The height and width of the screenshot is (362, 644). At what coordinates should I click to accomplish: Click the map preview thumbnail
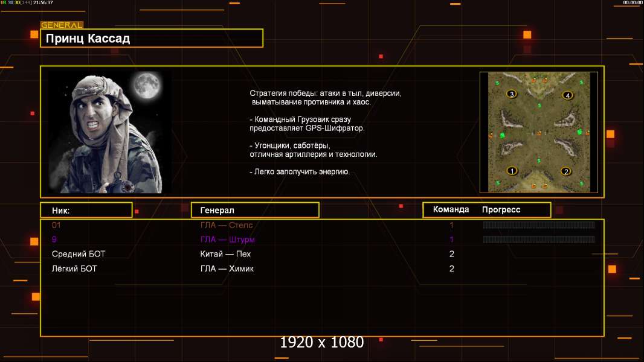pyautogui.click(x=539, y=132)
